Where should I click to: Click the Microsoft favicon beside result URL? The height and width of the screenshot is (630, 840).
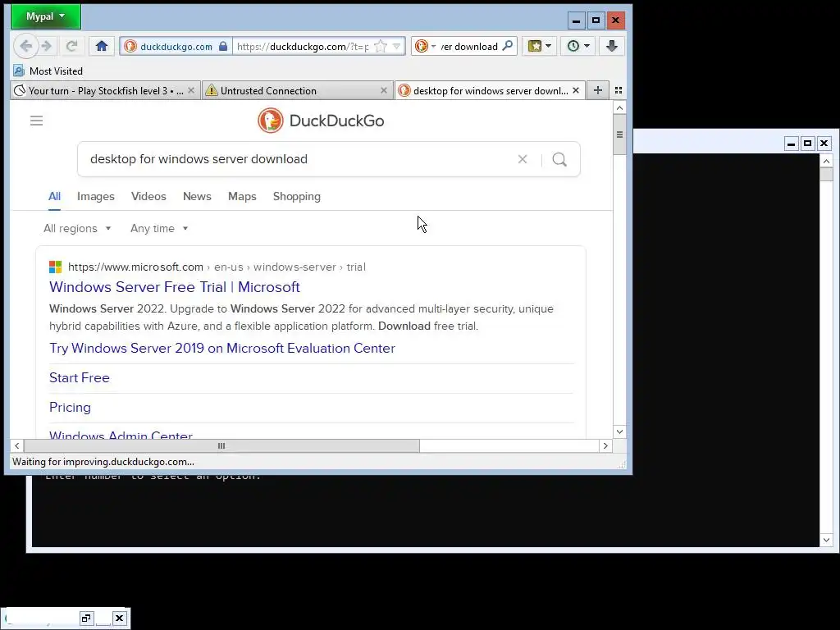point(55,267)
